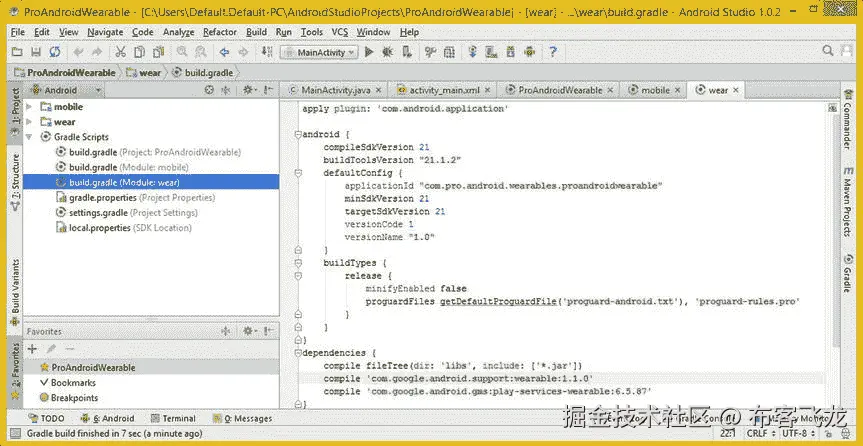
Task: Select Breakpoints in Favorites list
Action: point(69,398)
